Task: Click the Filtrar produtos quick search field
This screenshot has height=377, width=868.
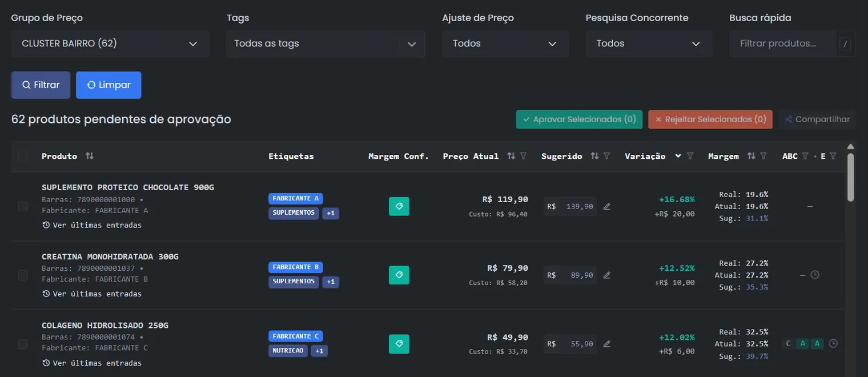Action: 782,43
